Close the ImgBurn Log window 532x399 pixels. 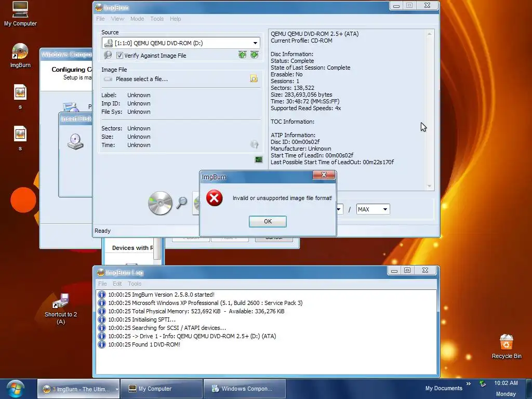point(425,270)
